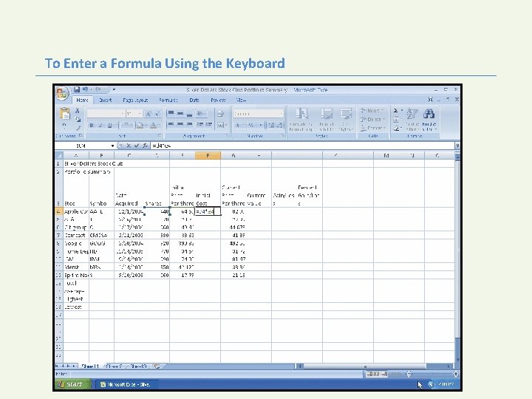Decrease font size with the shrink font icon
Image resolution: width=532 pixels, height=399 pixels.
(x=157, y=114)
